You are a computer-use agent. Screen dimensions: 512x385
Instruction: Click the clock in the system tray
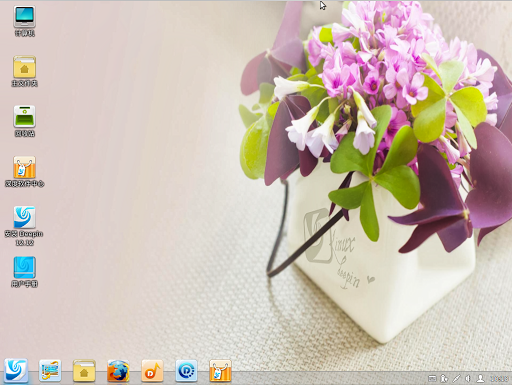click(x=499, y=379)
